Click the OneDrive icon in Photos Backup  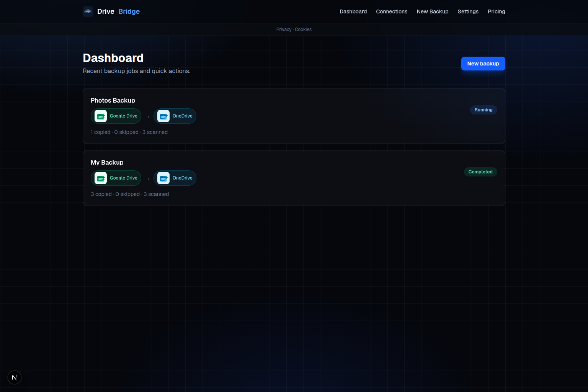pos(163,116)
